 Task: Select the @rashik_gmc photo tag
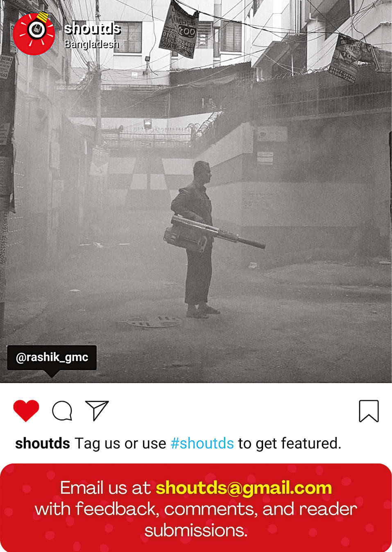(x=52, y=357)
